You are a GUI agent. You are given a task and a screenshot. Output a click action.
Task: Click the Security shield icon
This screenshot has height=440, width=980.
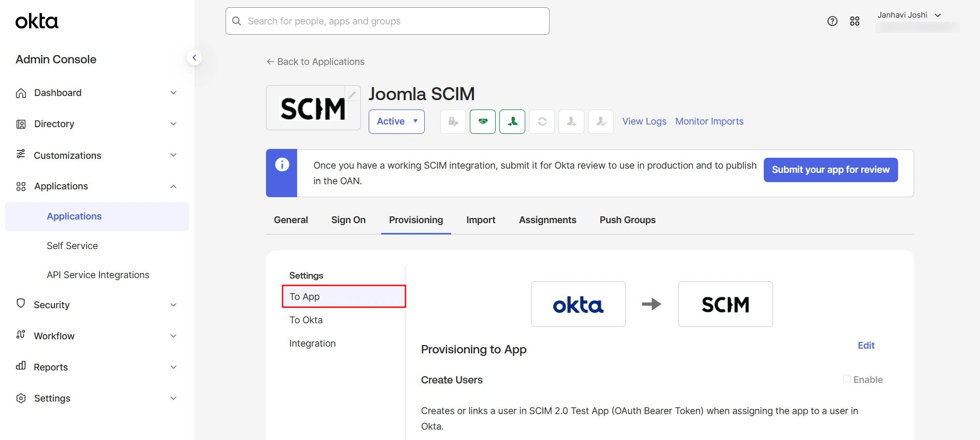[x=21, y=304]
